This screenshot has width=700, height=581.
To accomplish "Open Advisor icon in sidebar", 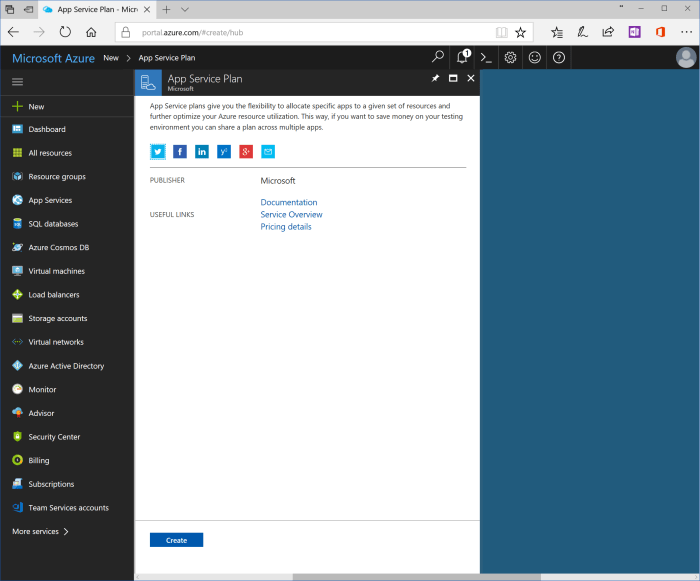I will pyautogui.click(x=17, y=413).
